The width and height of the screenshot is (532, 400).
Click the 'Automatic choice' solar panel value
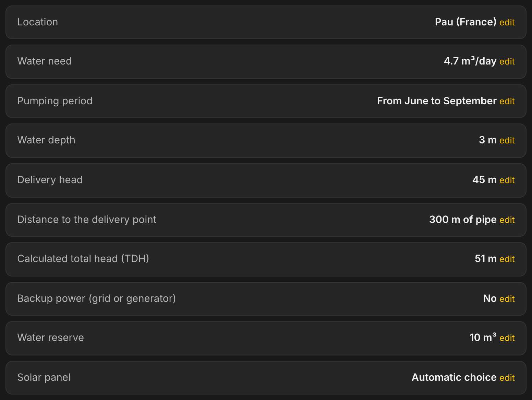[x=454, y=377]
